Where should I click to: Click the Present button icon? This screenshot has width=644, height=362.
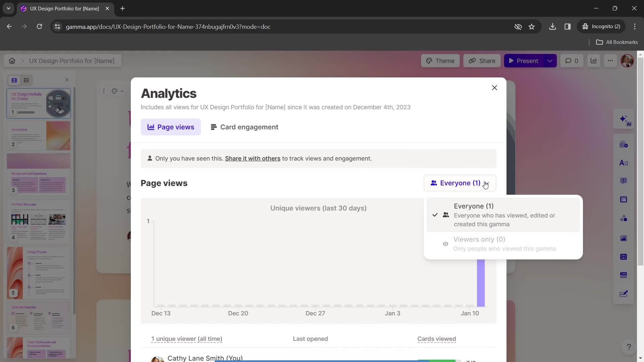512,61
